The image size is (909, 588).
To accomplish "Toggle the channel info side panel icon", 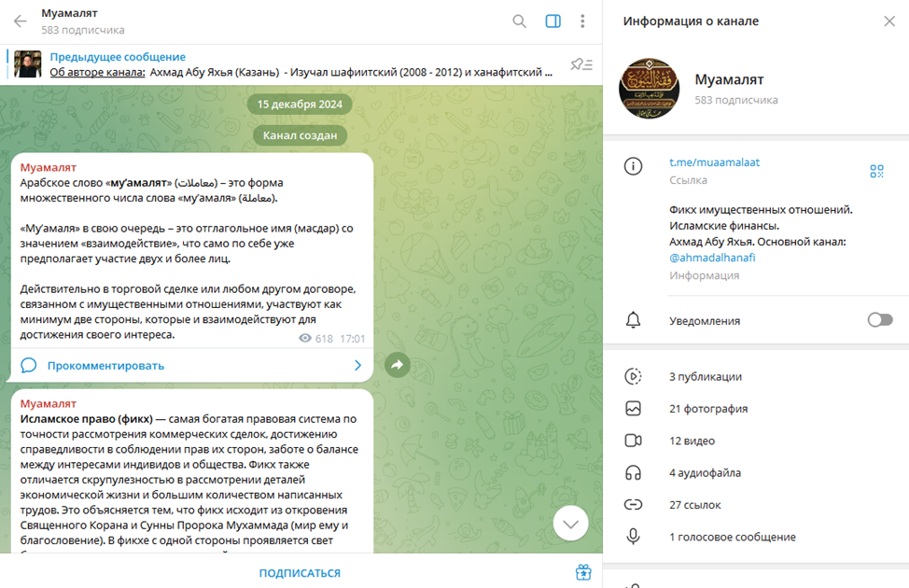I will click(553, 21).
